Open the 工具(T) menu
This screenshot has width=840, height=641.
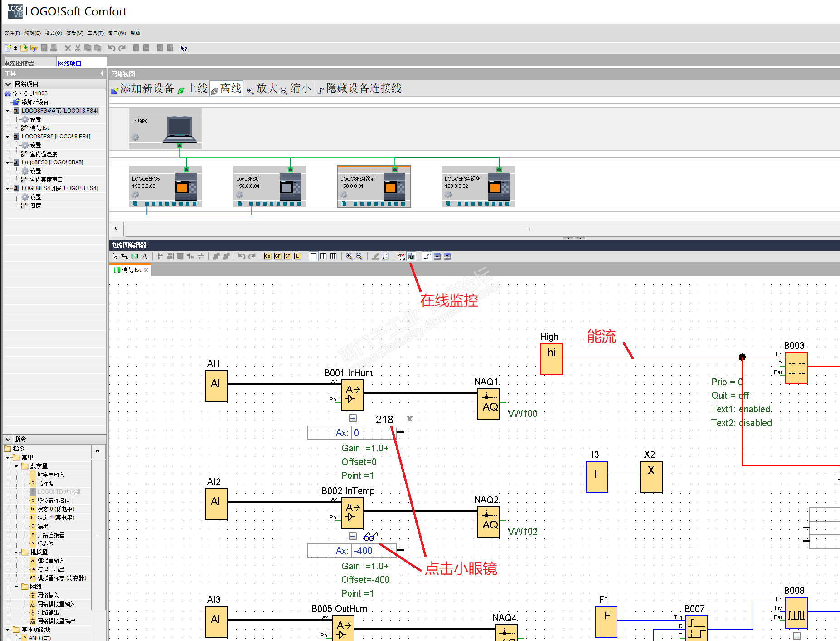pos(95,33)
